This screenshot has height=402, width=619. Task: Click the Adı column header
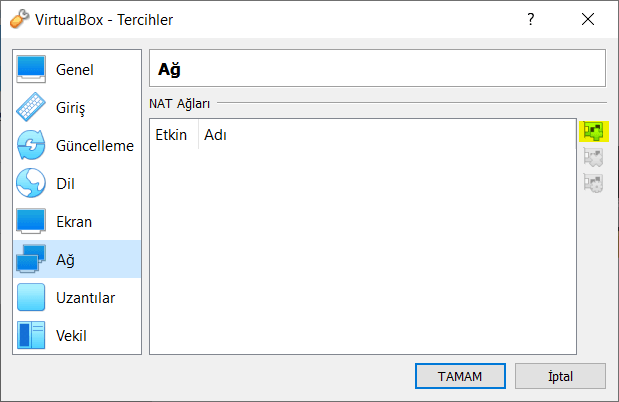click(x=215, y=134)
